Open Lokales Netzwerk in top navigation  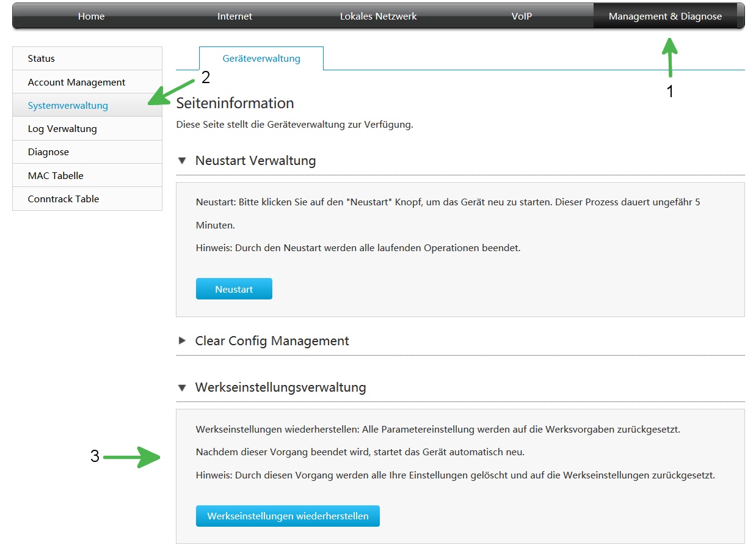click(378, 16)
